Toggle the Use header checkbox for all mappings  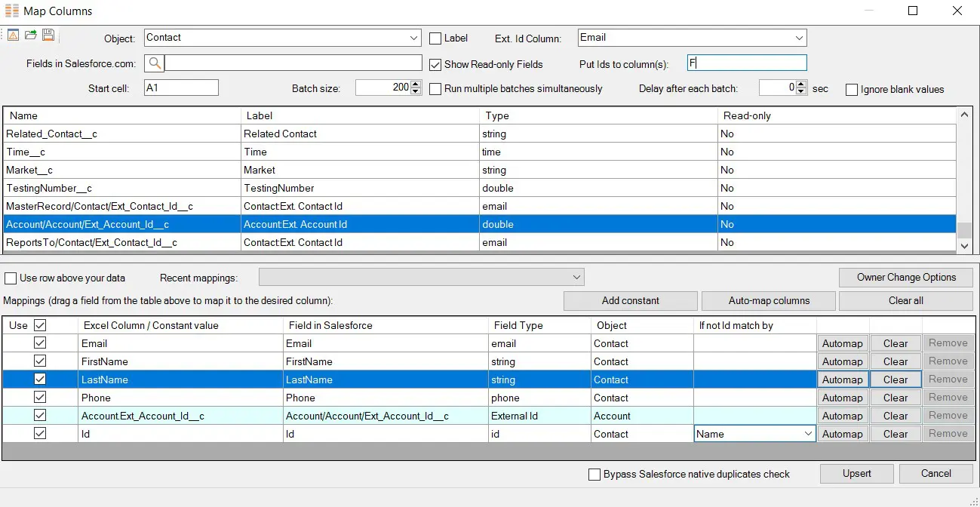pos(40,325)
